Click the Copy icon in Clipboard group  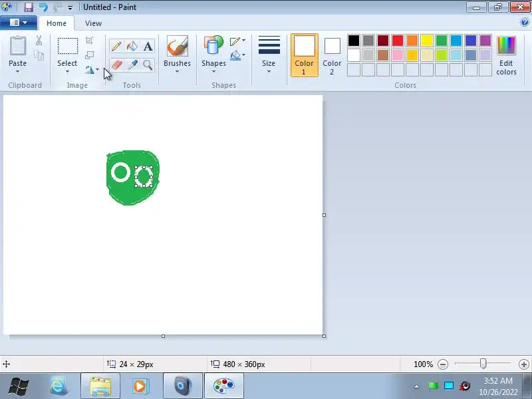39,55
